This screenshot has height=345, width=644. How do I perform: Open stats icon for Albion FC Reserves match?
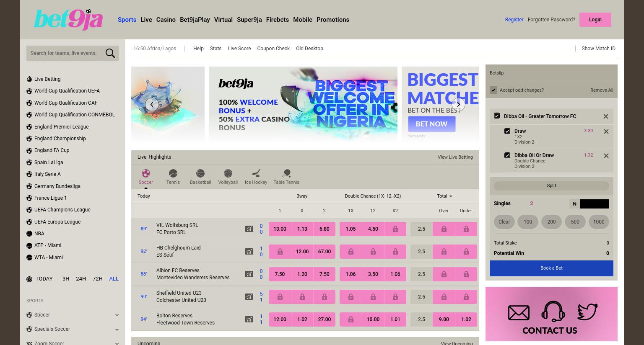(x=249, y=274)
